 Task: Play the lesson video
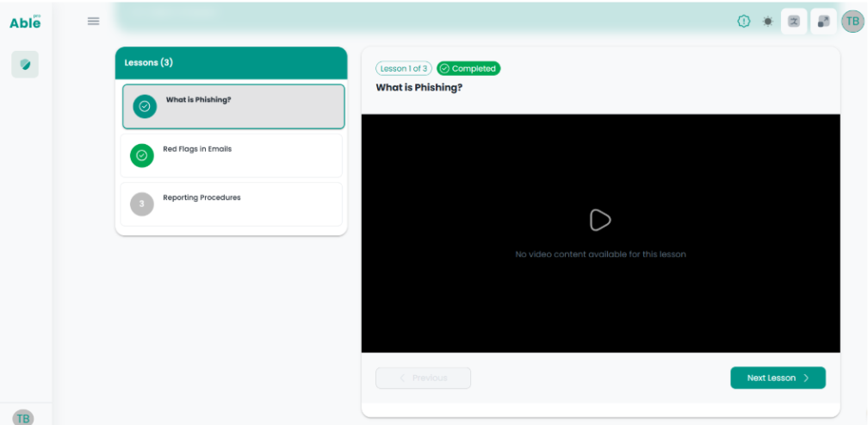tap(600, 220)
